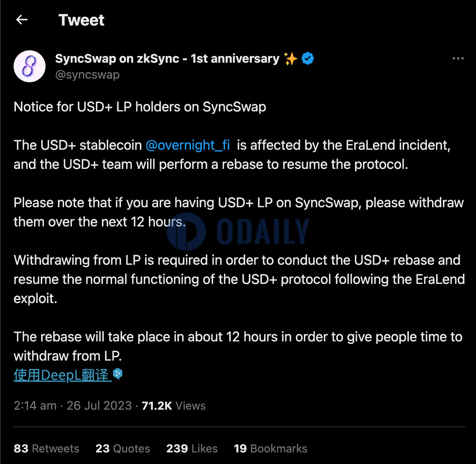Viewport: 476px width, 464px height.
Task: Click the ODAILY watermark logo
Action: click(238, 232)
